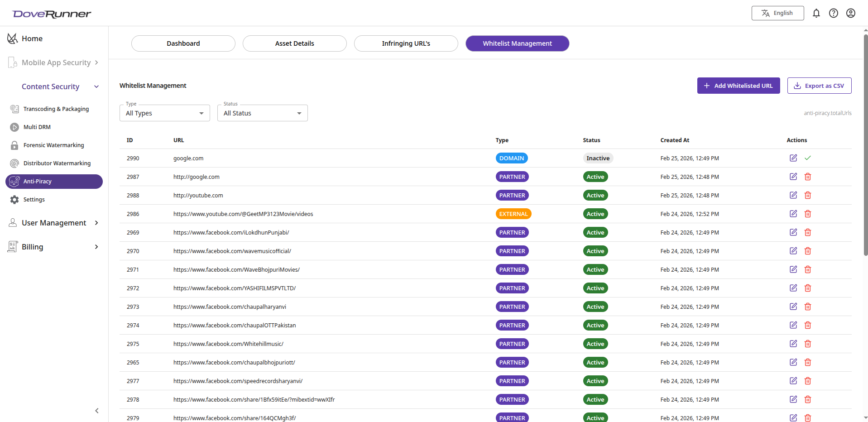
Task: Open the Asset Details tab
Action: (294, 43)
